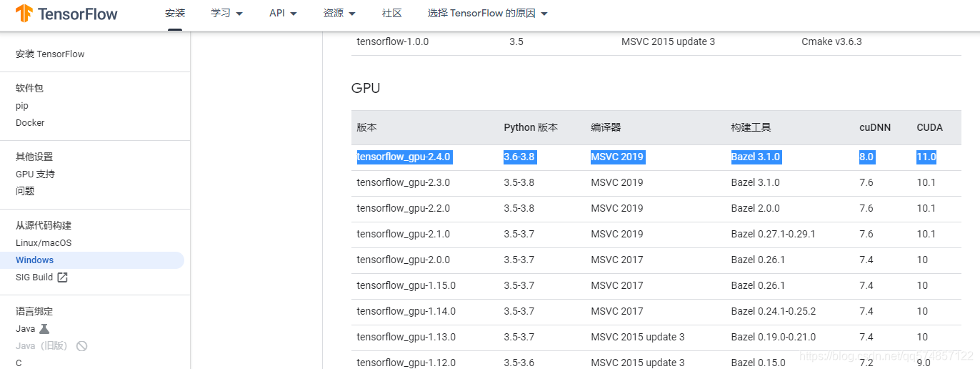Click the CUDA column header
Viewport: 980px width, 369px height.
tap(930, 127)
